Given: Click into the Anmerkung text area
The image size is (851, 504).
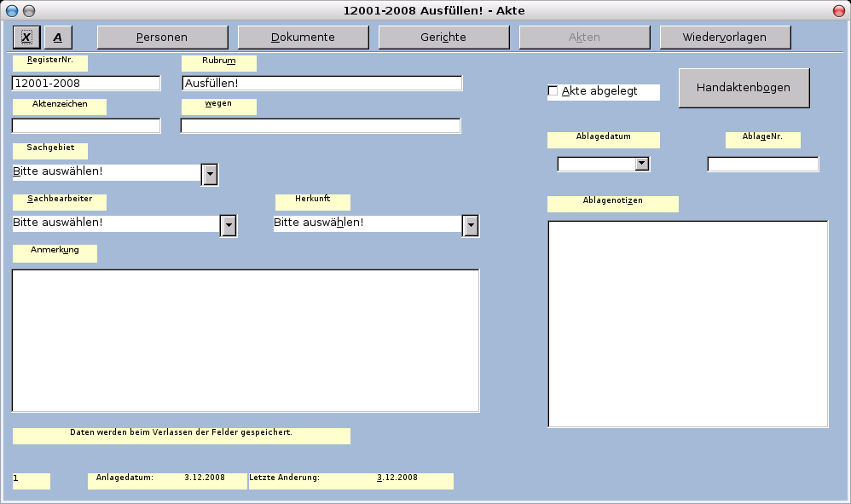Looking at the screenshot, I should pos(246,340).
